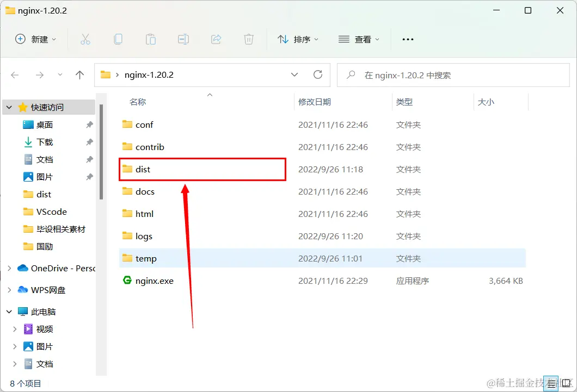Sort by the 修改日期 column header
The height and width of the screenshot is (392, 577).
click(315, 102)
